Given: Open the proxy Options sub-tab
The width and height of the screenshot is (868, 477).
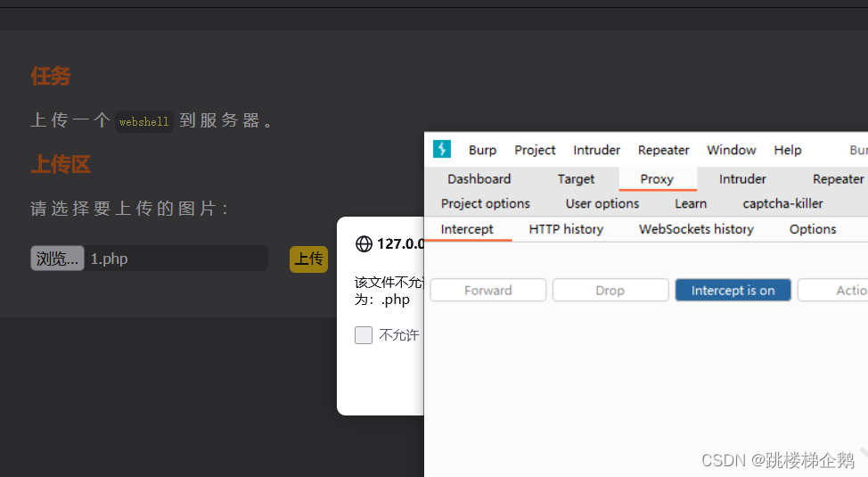Looking at the screenshot, I should pos(812,229).
